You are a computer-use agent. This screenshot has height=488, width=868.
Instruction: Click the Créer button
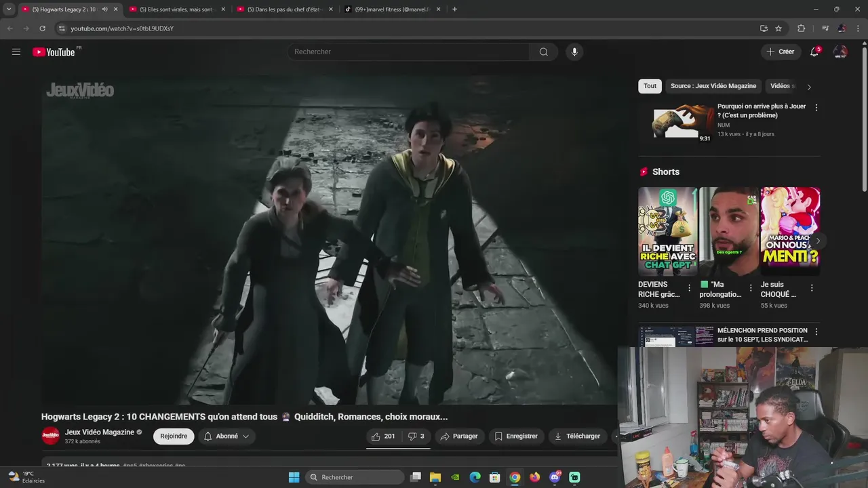(x=781, y=52)
